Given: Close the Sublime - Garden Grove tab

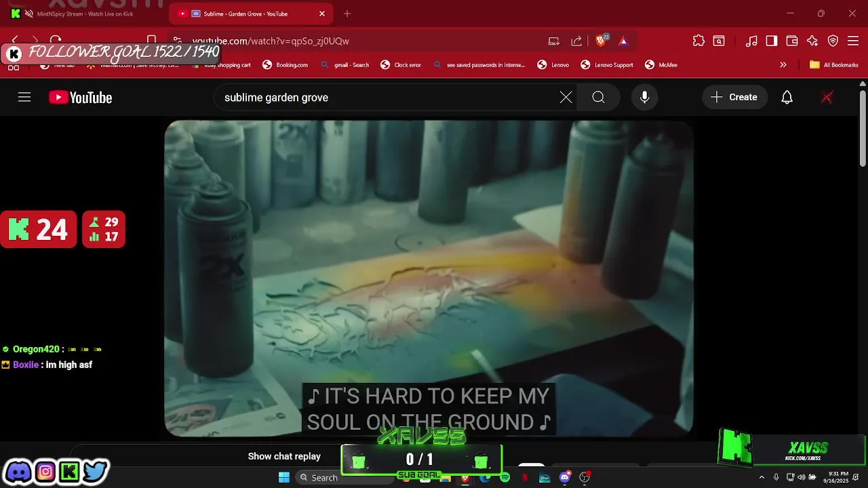Looking at the screenshot, I should tap(322, 14).
